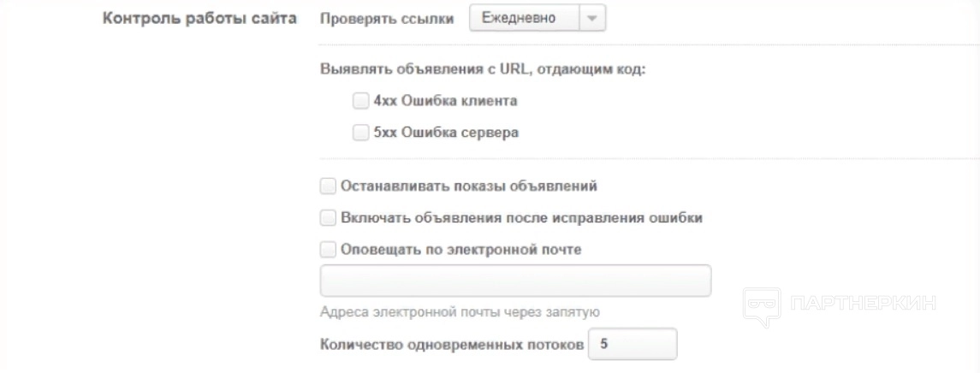
Task: Click the Партнеркин watermark logo icon
Action: coord(760,305)
